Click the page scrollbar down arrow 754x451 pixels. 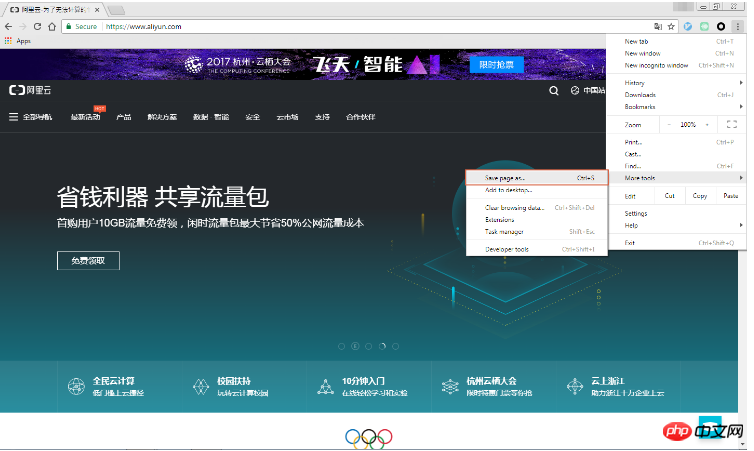click(x=742, y=445)
